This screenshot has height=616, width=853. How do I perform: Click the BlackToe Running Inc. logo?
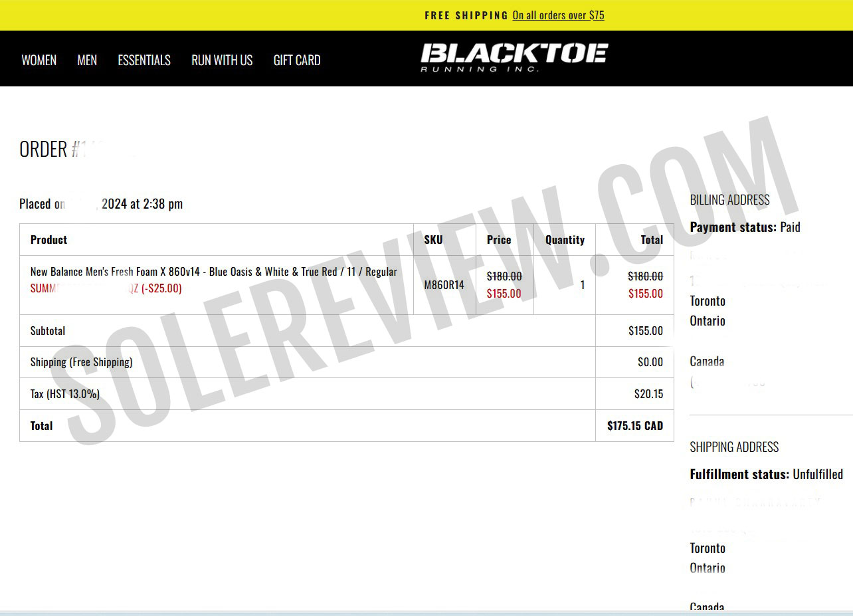[514, 57]
